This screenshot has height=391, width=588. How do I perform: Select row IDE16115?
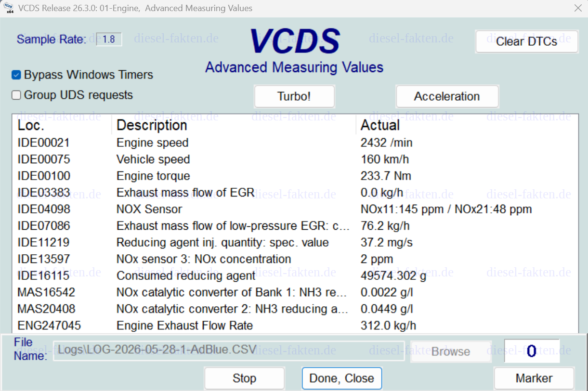click(295, 276)
